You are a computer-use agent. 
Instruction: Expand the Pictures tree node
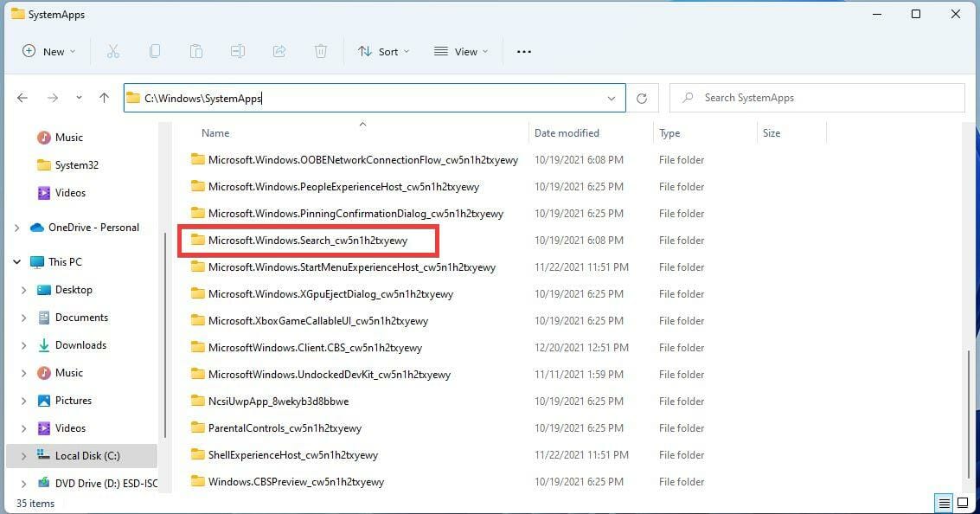coord(23,401)
